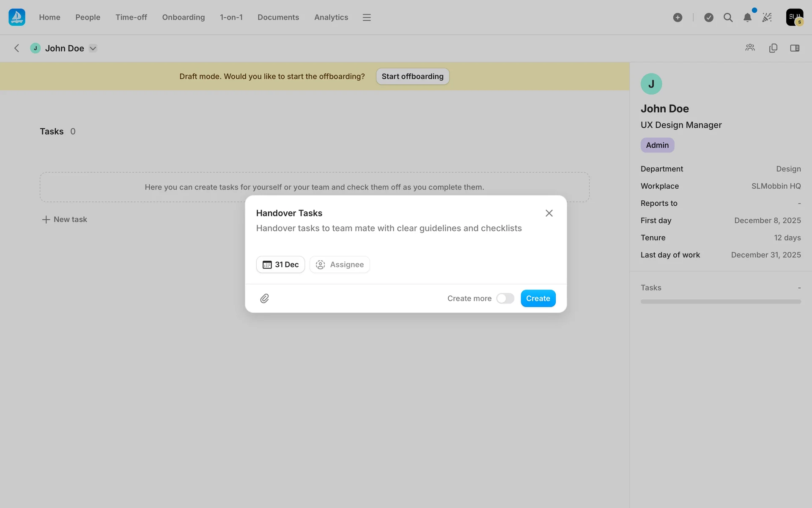Click the attachment paperclip icon

pyautogui.click(x=264, y=298)
